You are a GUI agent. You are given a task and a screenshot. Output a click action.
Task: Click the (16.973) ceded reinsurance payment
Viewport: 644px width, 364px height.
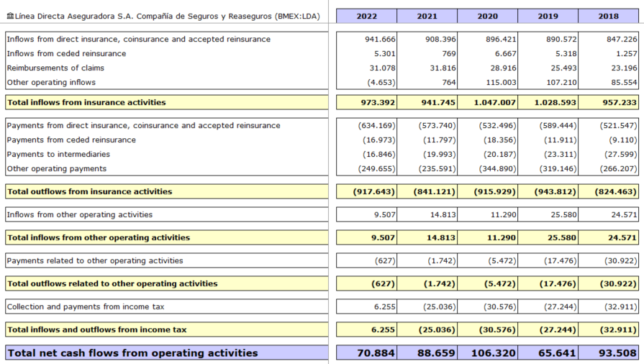coord(378,140)
